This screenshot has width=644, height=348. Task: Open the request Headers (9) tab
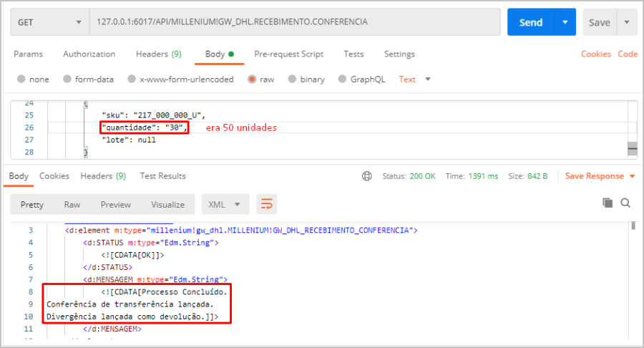coord(159,54)
